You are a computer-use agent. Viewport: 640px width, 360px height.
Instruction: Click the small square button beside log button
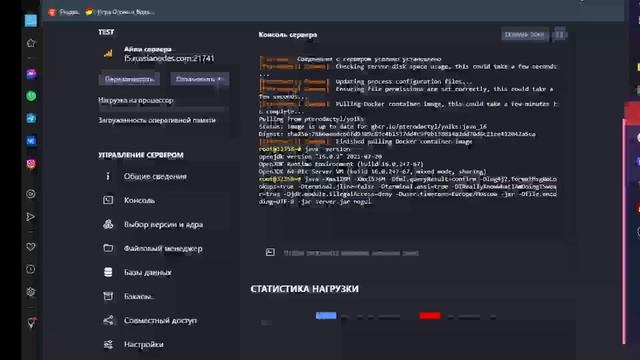point(559,35)
